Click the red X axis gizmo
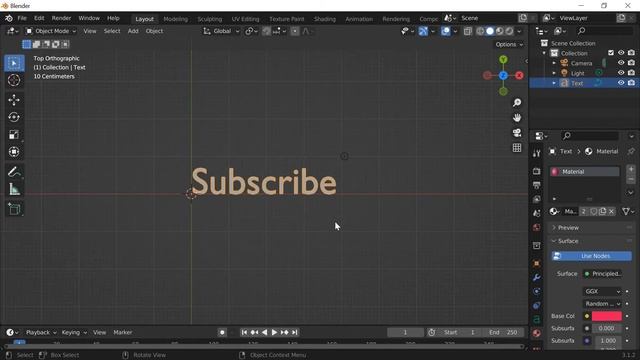This screenshot has height=360, width=640. tap(519, 76)
